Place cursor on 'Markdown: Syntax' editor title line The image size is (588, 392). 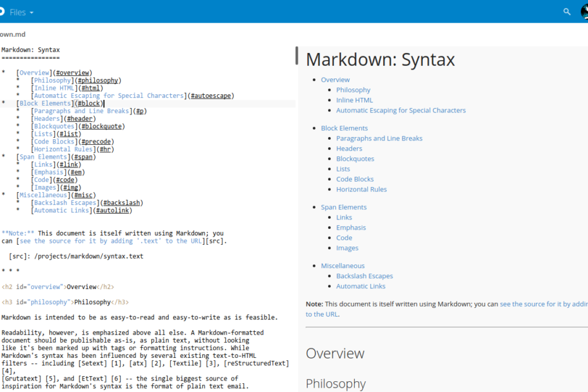coord(30,50)
